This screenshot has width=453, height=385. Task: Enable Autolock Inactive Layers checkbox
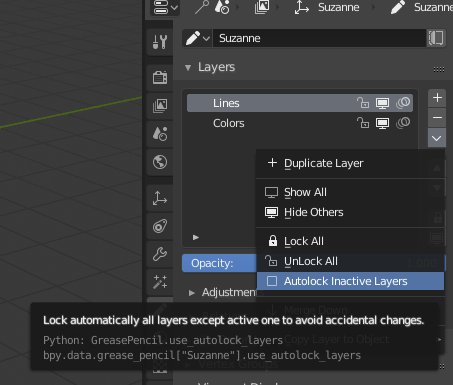tap(350, 281)
